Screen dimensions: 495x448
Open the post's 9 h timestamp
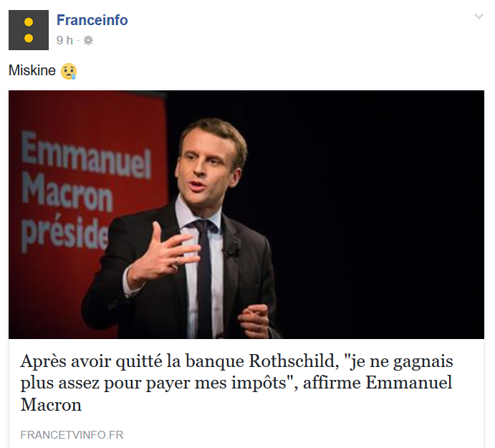point(64,40)
